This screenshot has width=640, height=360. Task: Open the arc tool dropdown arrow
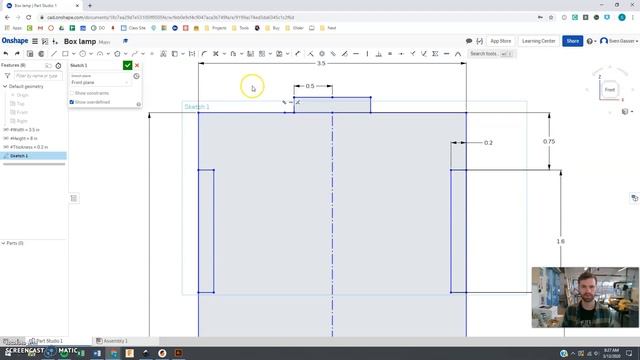pos(108,54)
